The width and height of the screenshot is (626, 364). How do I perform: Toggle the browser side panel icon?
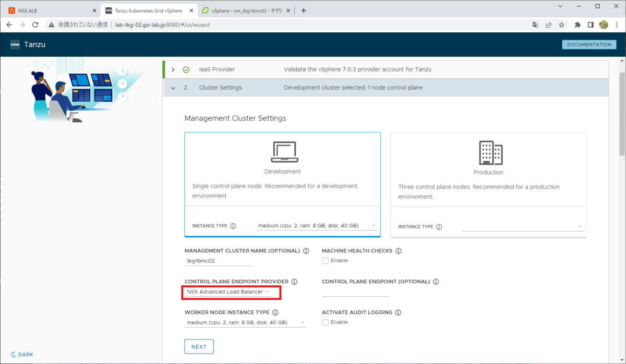[591, 25]
